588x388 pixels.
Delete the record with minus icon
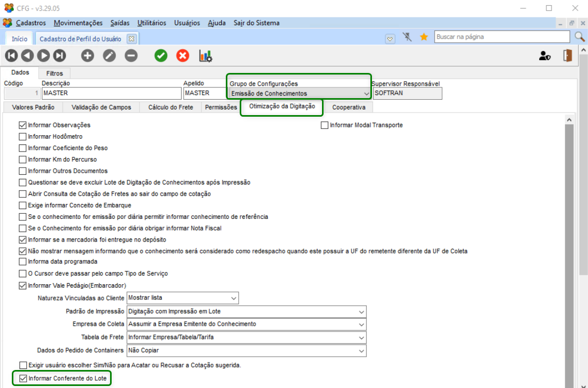(x=131, y=56)
